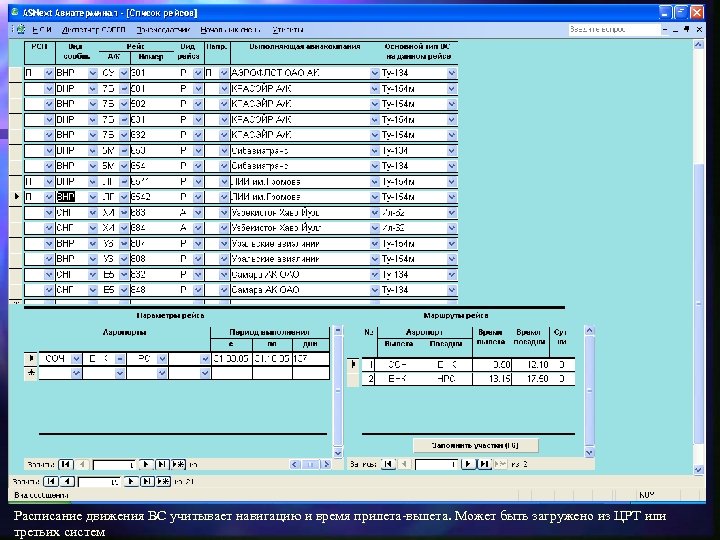The height and width of the screenshot is (540, 720).
Task: Open the application icon menu left of НСИ
Action: click(20, 29)
